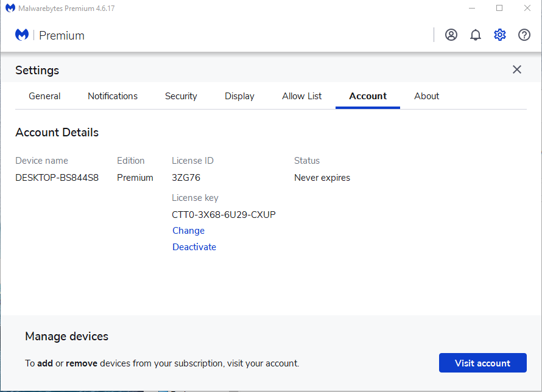
Task: Click the license key CTT0-3X68-6U29-CXUP
Action: pyautogui.click(x=223, y=214)
